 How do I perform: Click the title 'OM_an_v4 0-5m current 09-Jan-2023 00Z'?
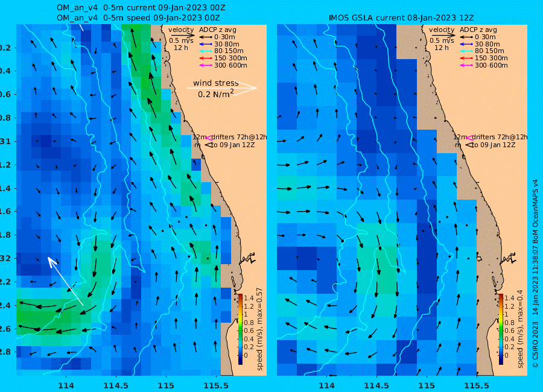tap(141, 8)
